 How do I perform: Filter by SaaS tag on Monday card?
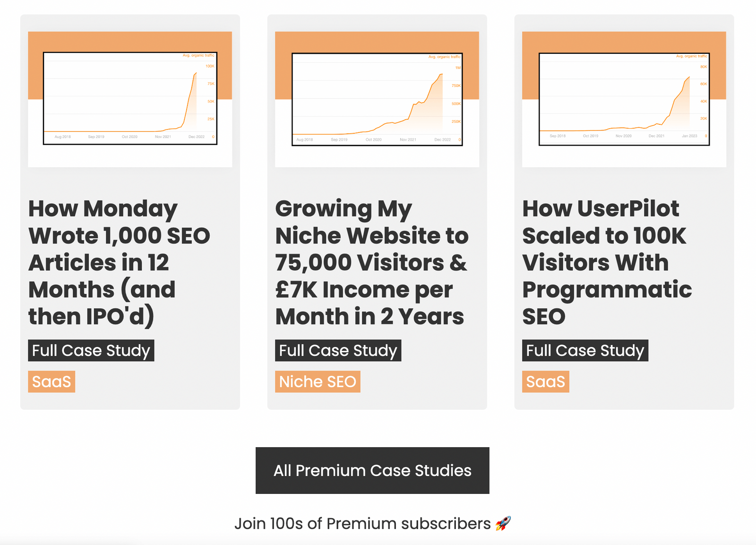(x=52, y=381)
